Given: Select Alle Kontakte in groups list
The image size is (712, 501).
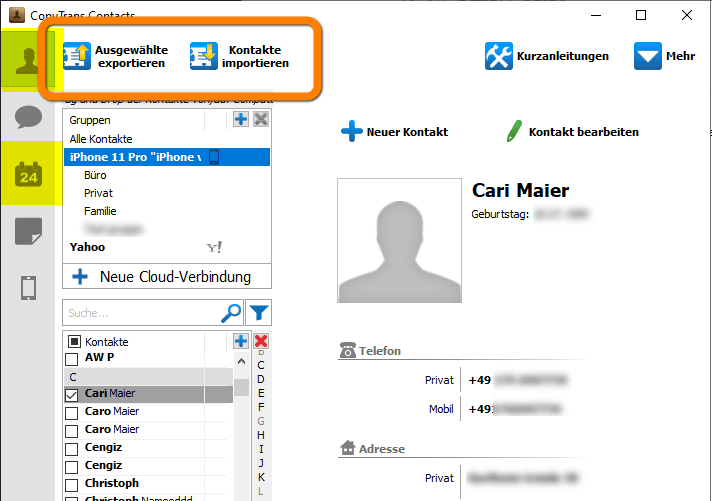Looking at the screenshot, I should coord(101,139).
